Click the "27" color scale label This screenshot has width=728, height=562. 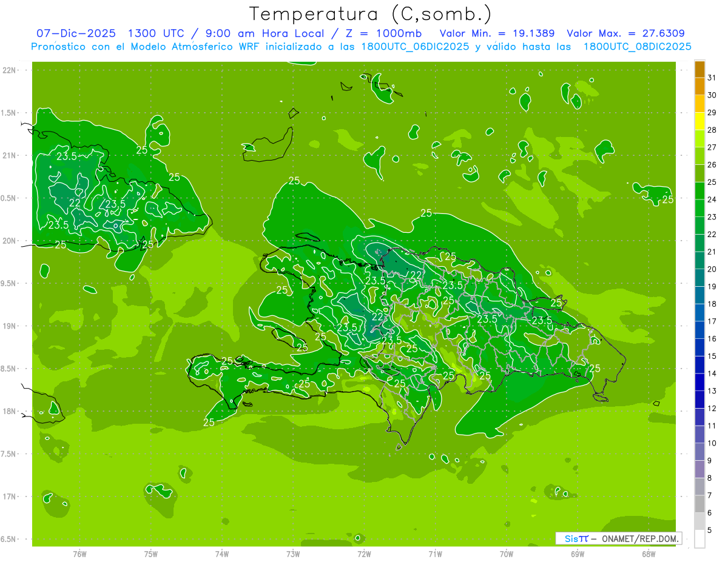712,147
